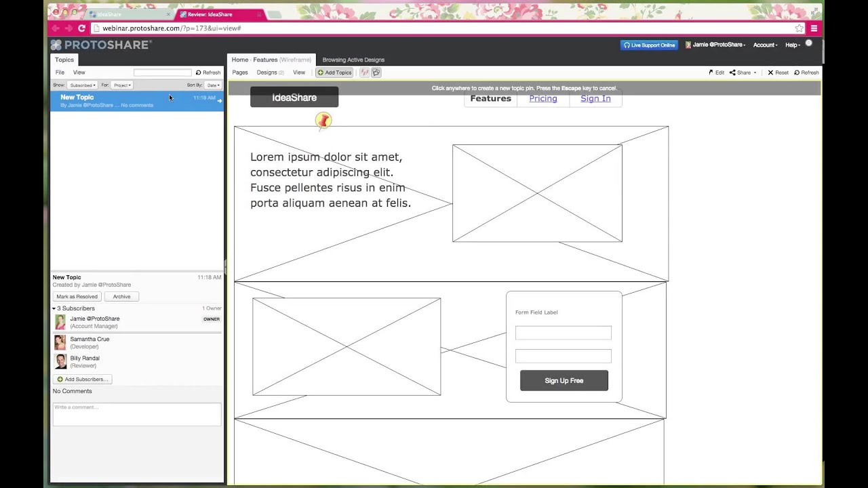The image size is (868, 488).
Task: Open the Sort By Date dropdown
Action: coord(213,85)
